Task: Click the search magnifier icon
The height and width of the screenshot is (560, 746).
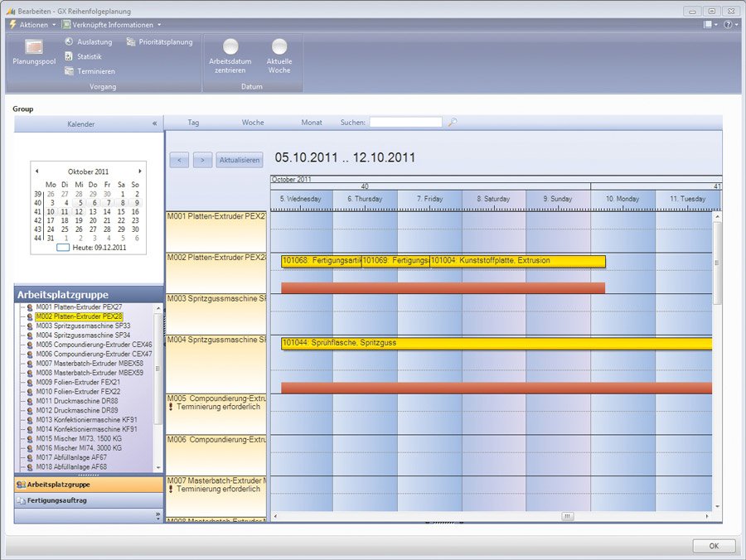Action: click(453, 122)
